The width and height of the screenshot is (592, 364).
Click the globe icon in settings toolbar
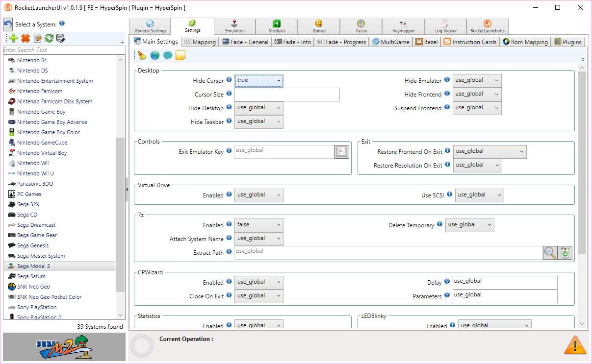(155, 55)
